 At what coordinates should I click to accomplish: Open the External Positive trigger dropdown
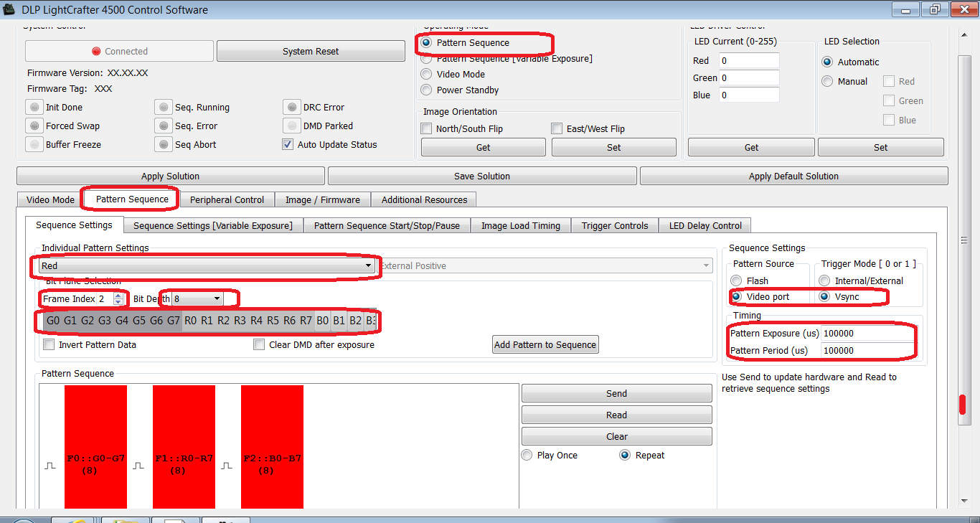[545, 266]
